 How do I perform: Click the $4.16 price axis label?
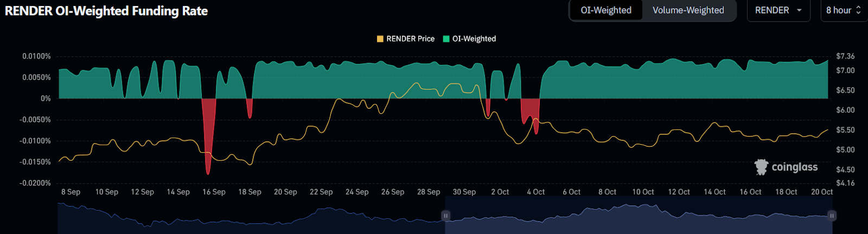pyautogui.click(x=845, y=183)
